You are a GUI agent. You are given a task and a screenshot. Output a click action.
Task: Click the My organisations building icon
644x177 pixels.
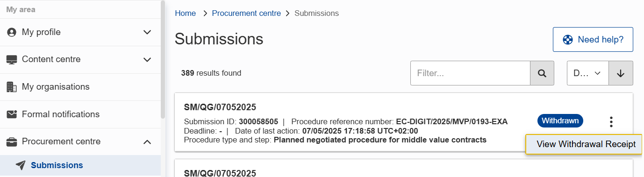click(x=12, y=87)
